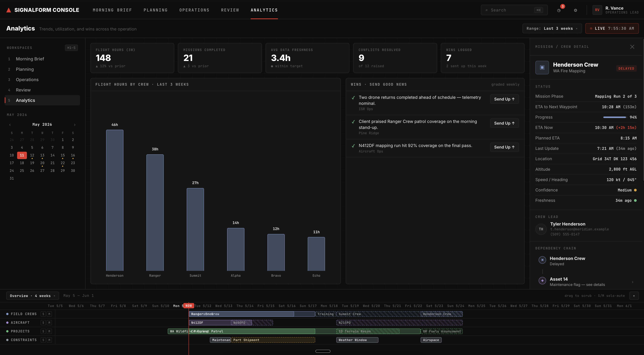Click t.henderson@meridian.example email link
644x355 pixels.
point(579,229)
